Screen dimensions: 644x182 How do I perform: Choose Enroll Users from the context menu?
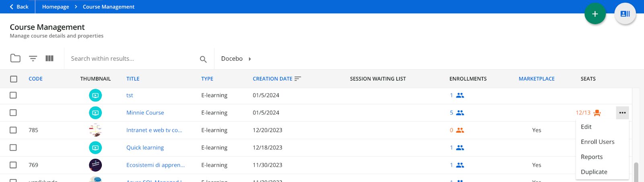597,142
